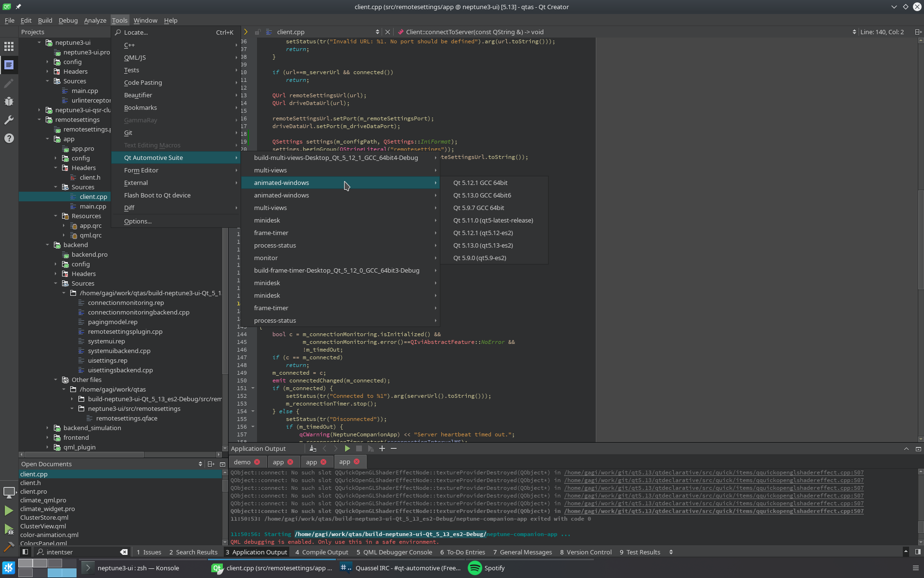Image resolution: width=924 pixels, height=578 pixels.
Task: Click Build hammer icon in left sidebar
Action: pyautogui.click(x=9, y=547)
